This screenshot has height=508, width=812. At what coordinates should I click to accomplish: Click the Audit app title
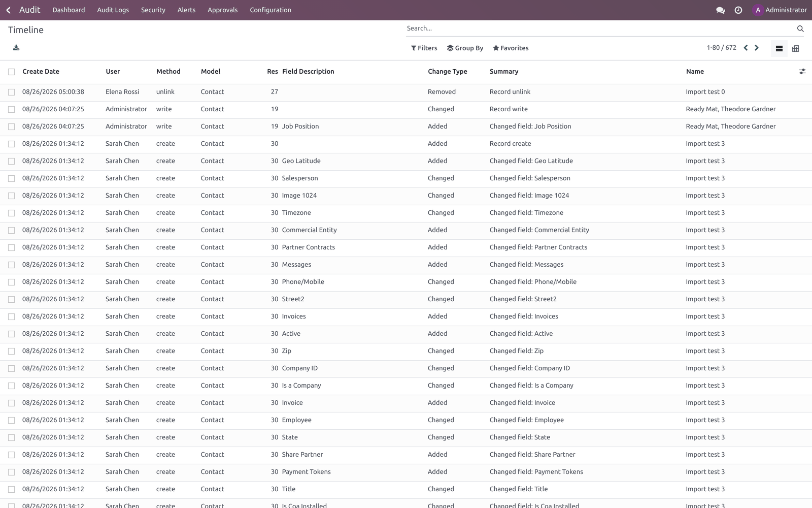point(29,10)
